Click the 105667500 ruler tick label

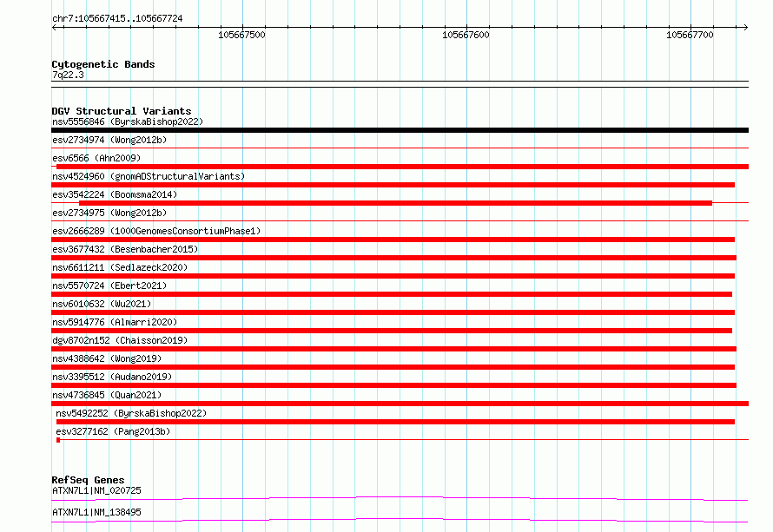[x=241, y=35]
